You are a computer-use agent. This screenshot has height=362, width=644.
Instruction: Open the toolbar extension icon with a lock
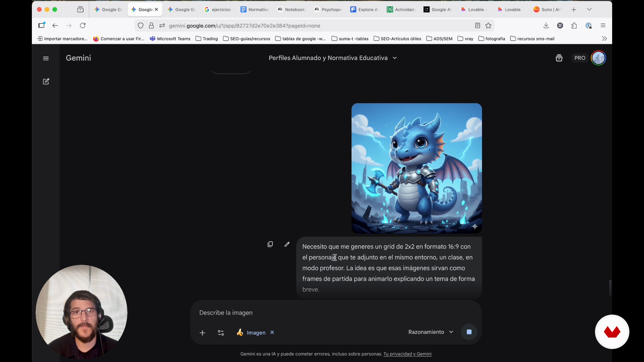[588, 25]
